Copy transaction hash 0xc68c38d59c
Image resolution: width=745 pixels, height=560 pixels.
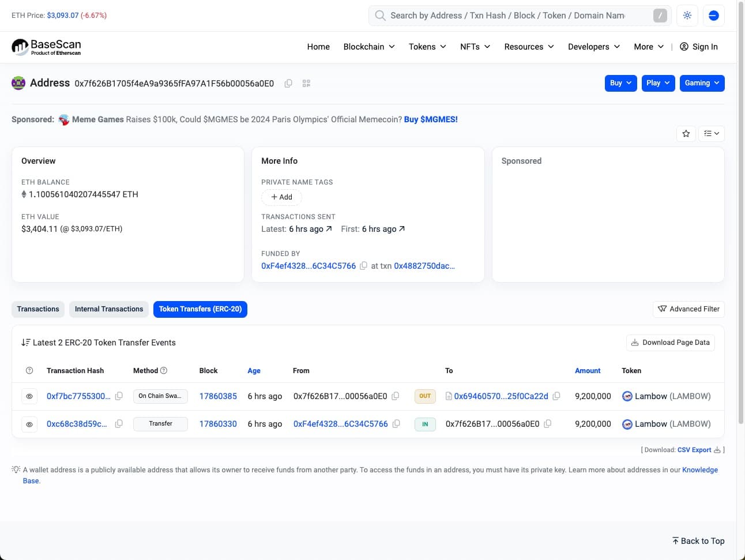click(119, 424)
